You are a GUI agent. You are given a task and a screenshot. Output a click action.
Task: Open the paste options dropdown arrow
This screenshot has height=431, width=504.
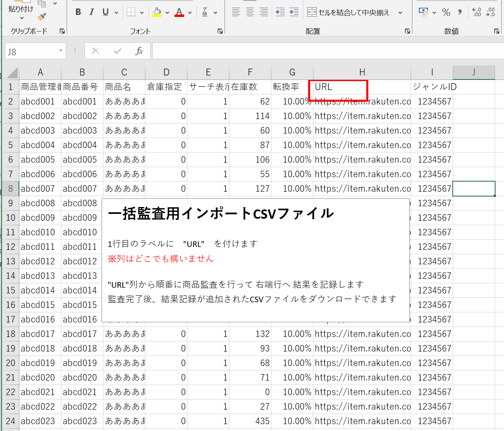(x=22, y=18)
